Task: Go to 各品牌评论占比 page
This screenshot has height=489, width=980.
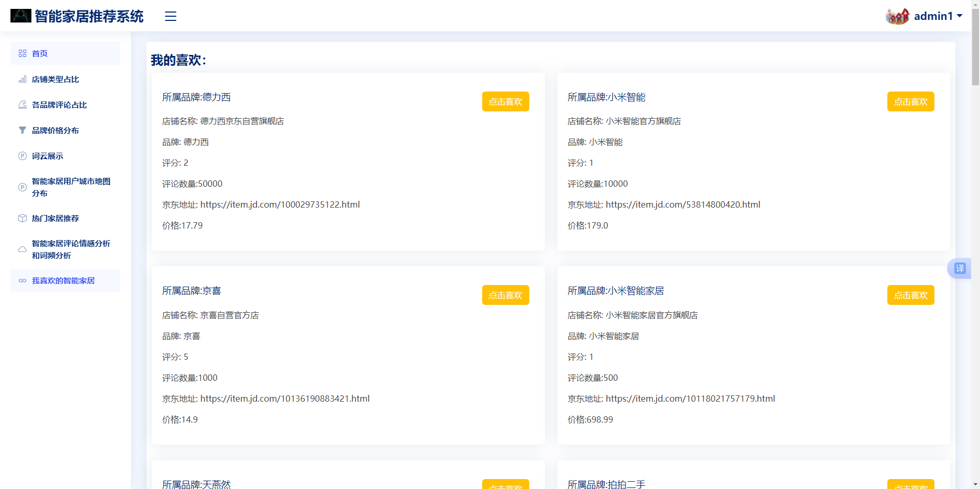Action: pos(65,105)
